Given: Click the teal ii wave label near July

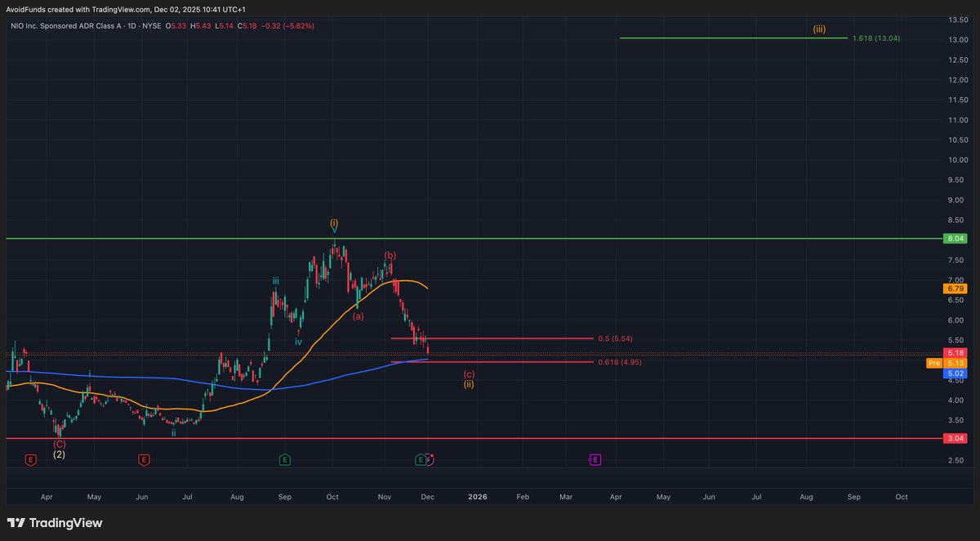Looking at the screenshot, I should pos(173,432).
